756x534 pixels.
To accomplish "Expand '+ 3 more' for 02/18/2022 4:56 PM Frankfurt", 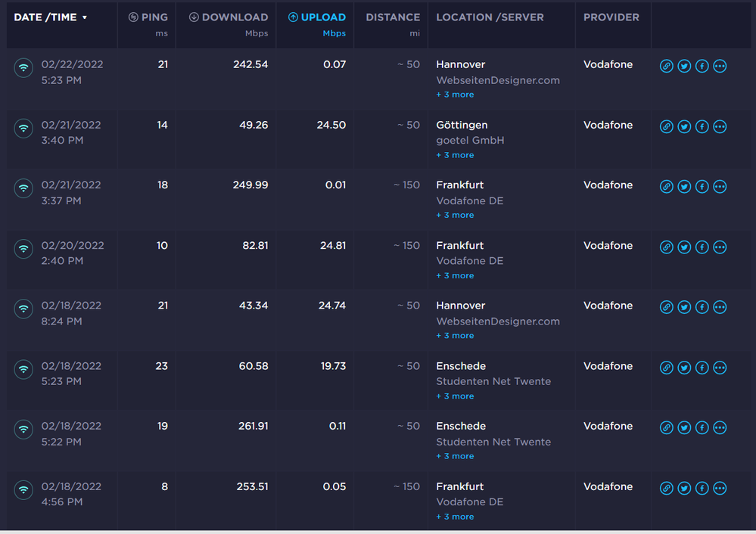I will [x=455, y=517].
